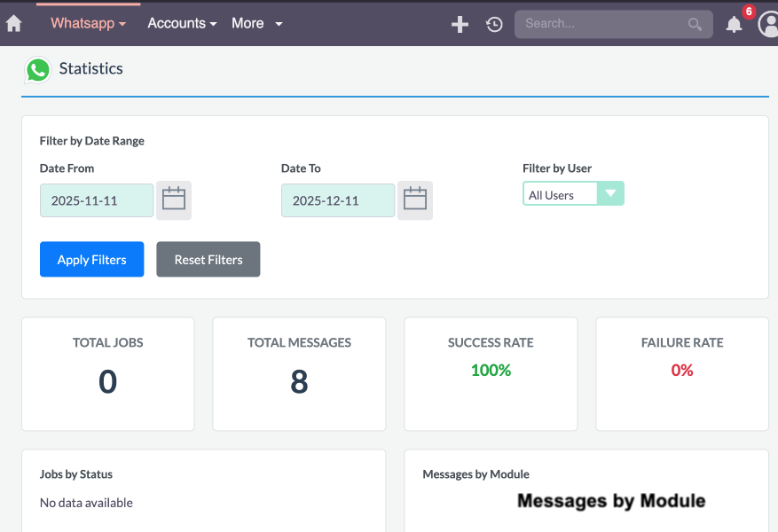The height and width of the screenshot is (532, 778).
Task: Apply the date range filters
Action: pyautogui.click(x=91, y=259)
